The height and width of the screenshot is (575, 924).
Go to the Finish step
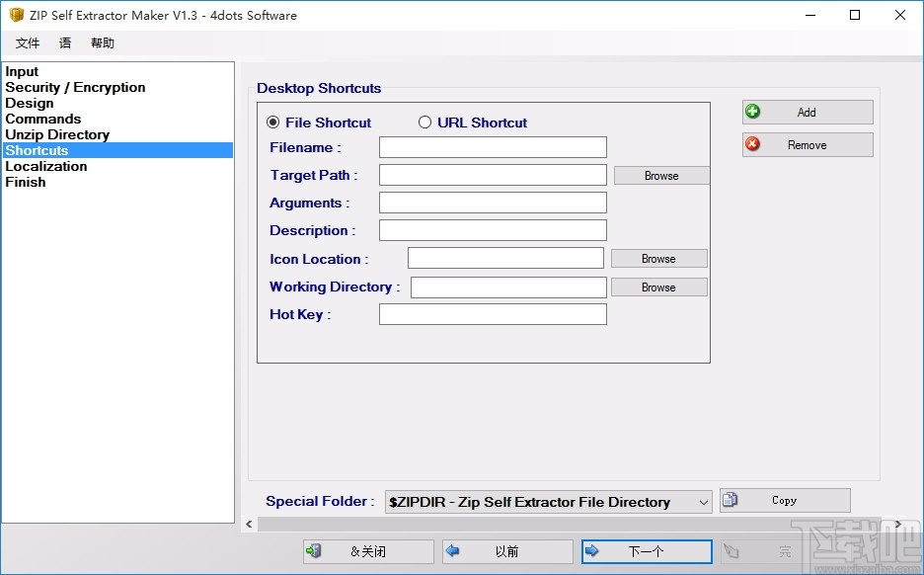(117, 182)
